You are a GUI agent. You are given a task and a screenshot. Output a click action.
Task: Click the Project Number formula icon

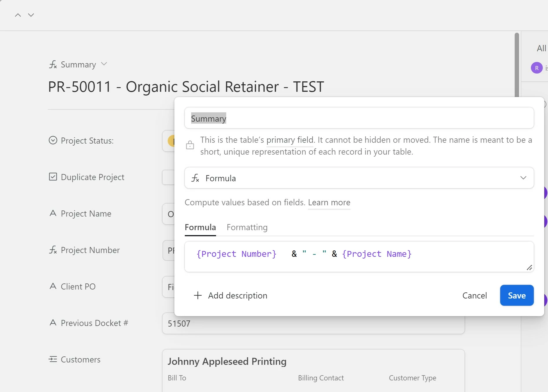pos(53,250)
